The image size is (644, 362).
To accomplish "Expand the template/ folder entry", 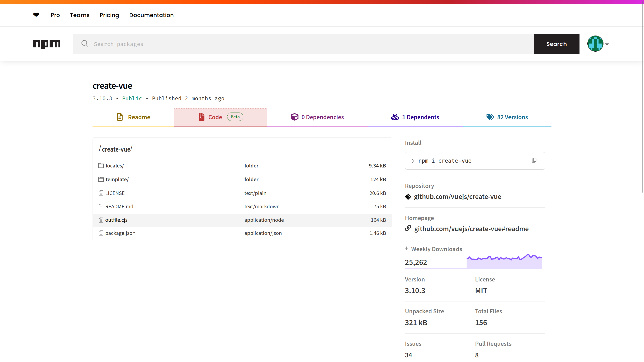I will click(x=117, y=179).
